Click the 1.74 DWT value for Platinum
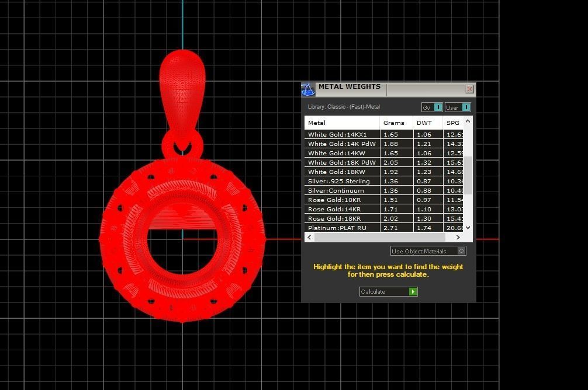Viewport: 588px width, 390px height. click(x=424, y=228)
